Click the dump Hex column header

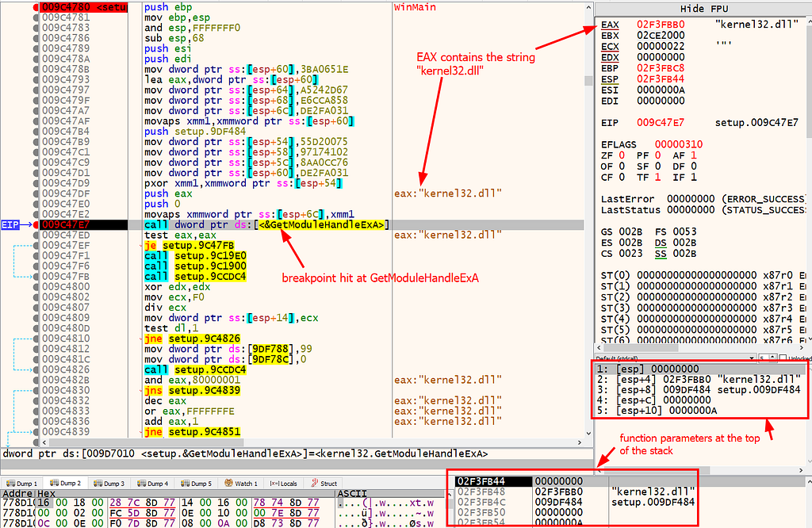[185, 493]
